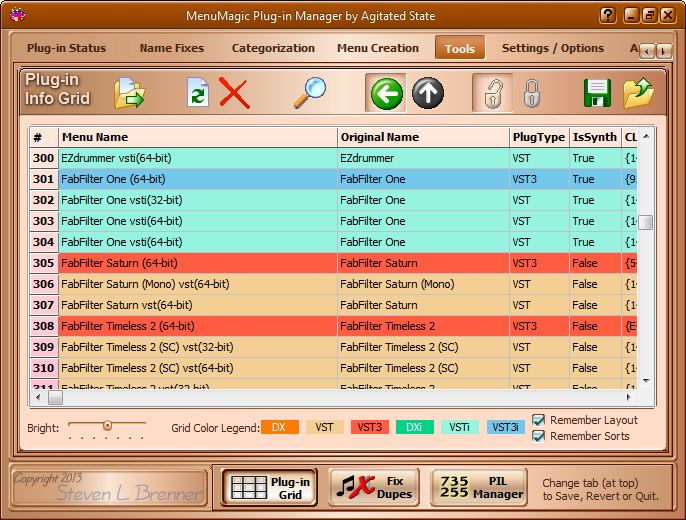Click Original Name cell EZdrummer
The height and width of the screenshot is (520, 686).
pyautogui.click(x=423, y=158)
